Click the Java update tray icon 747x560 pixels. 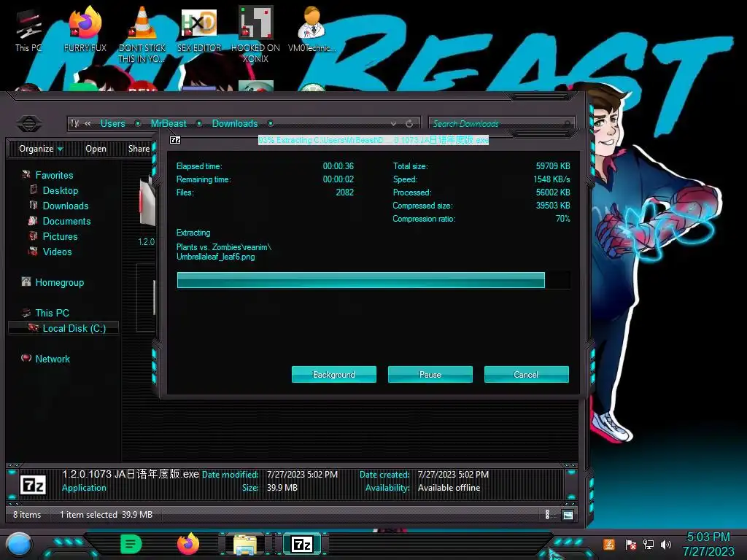point(609,544)
